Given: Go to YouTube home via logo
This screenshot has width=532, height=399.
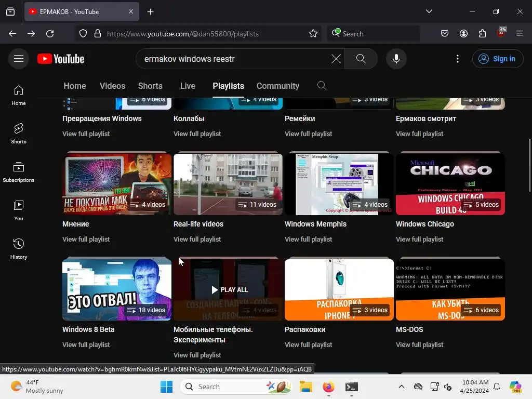Looking at the screenshot, I should point(61,59).
